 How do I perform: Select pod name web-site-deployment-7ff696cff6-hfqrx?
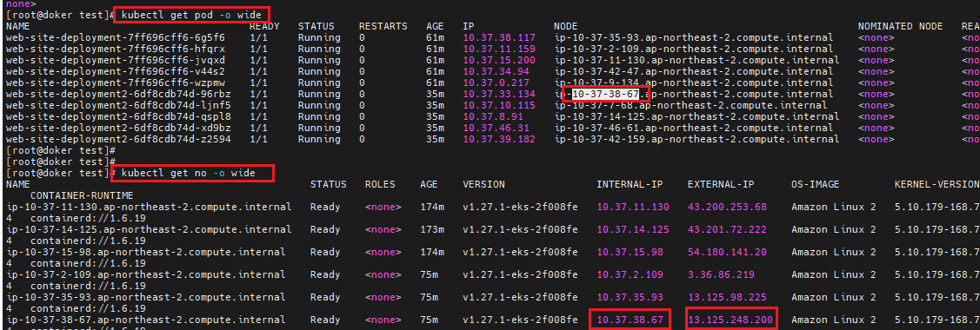115,49
